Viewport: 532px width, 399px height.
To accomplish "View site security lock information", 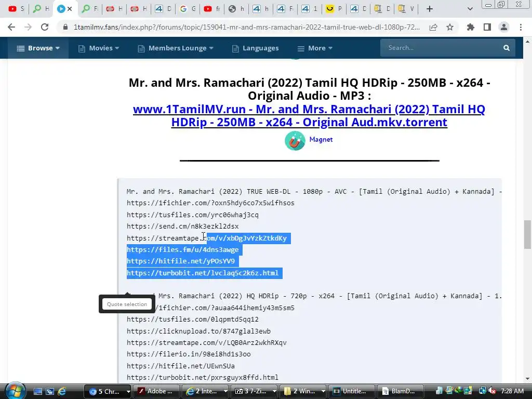I will (65, 27).
